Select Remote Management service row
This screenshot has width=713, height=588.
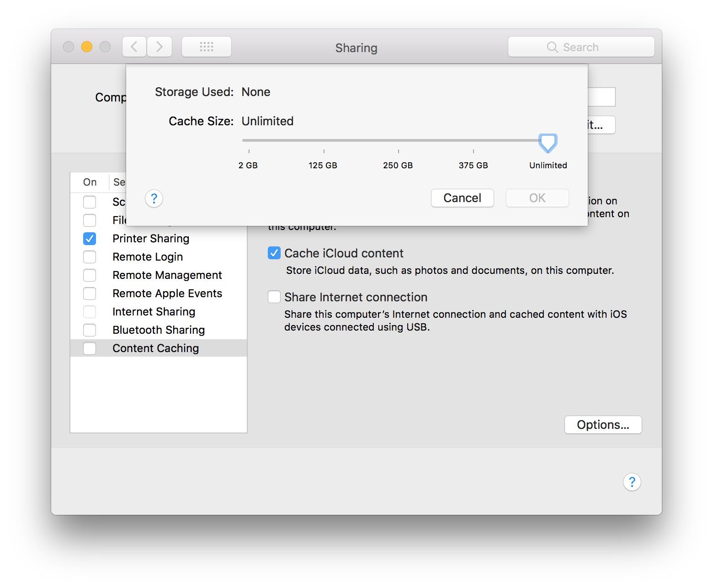(167, 275)
